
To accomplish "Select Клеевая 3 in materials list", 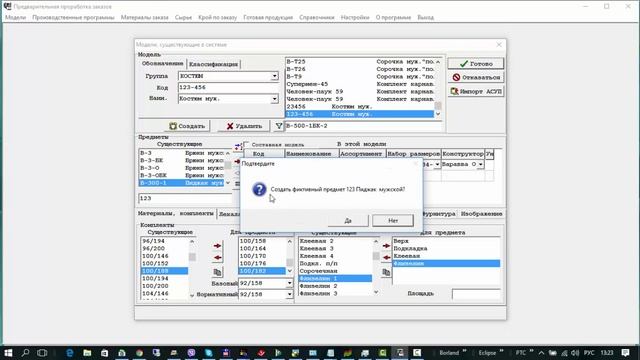I will tap(335, 249).
